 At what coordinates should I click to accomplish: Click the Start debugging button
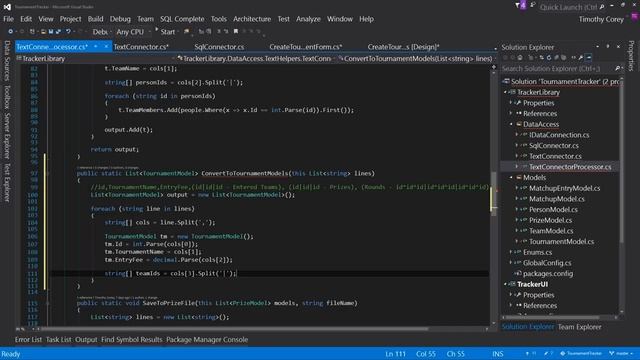[165, 31]
